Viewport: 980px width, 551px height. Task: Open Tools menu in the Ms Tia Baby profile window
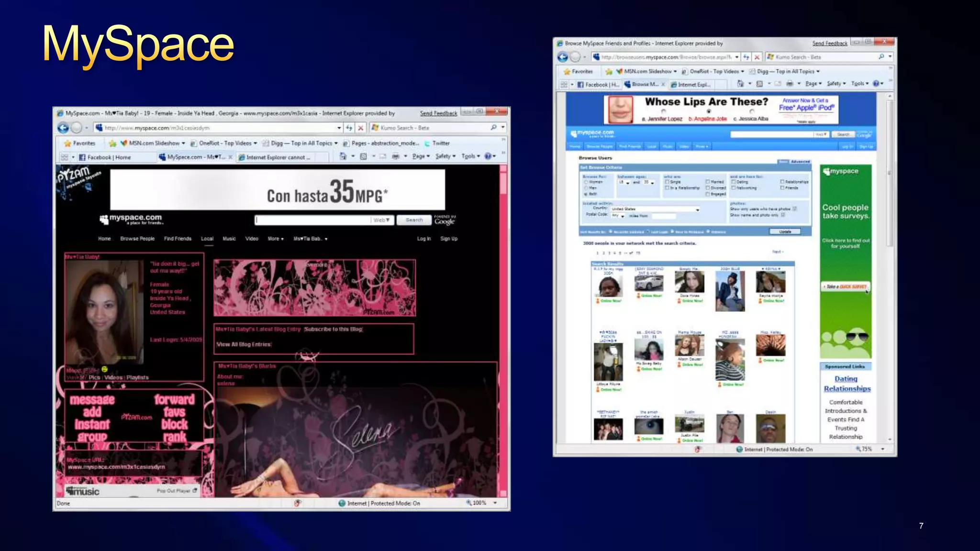pyautogui.click(x=470, y=156)
